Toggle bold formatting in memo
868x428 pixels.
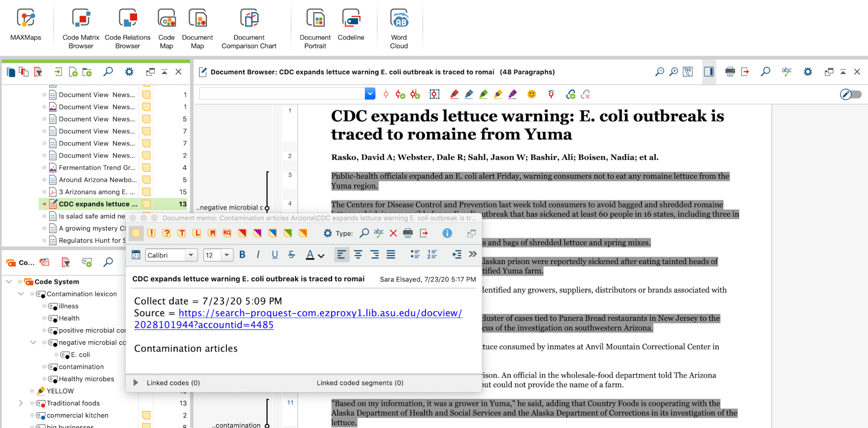242,255
